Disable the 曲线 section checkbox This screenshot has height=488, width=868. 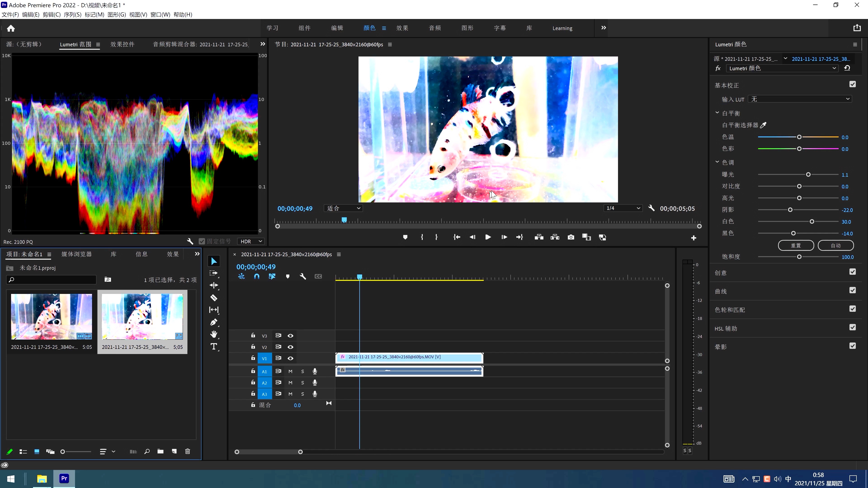point(852,290)
